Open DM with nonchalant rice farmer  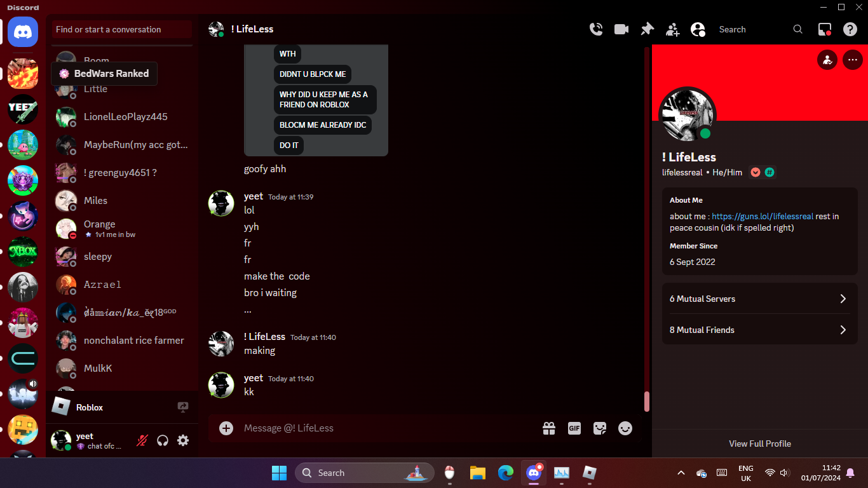coord(122,341)
